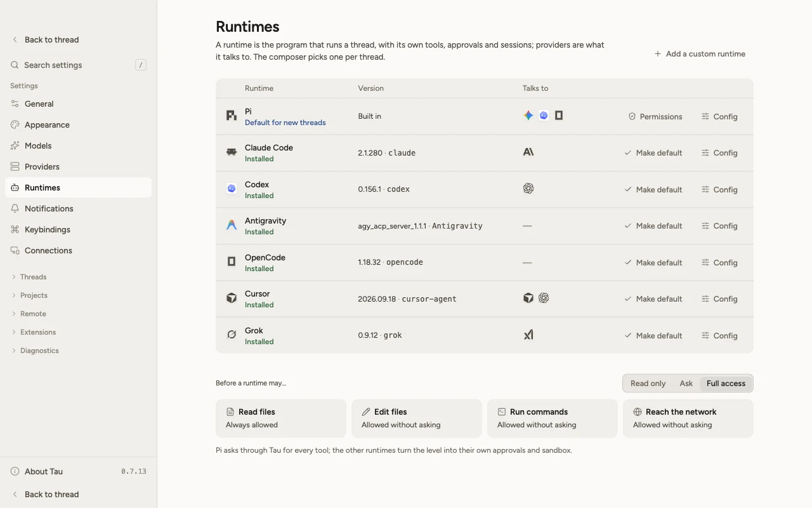Click the About Tau info icon

pos(15,471)
